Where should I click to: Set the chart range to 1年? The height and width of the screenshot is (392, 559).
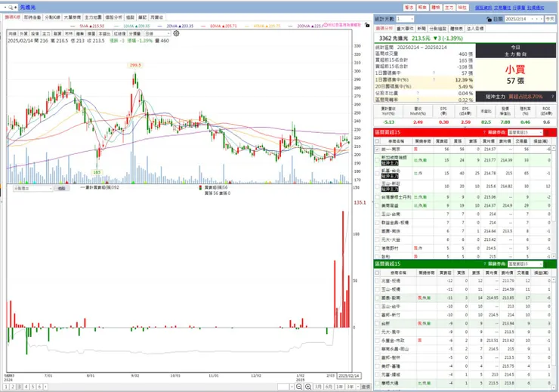click(340, 387)
